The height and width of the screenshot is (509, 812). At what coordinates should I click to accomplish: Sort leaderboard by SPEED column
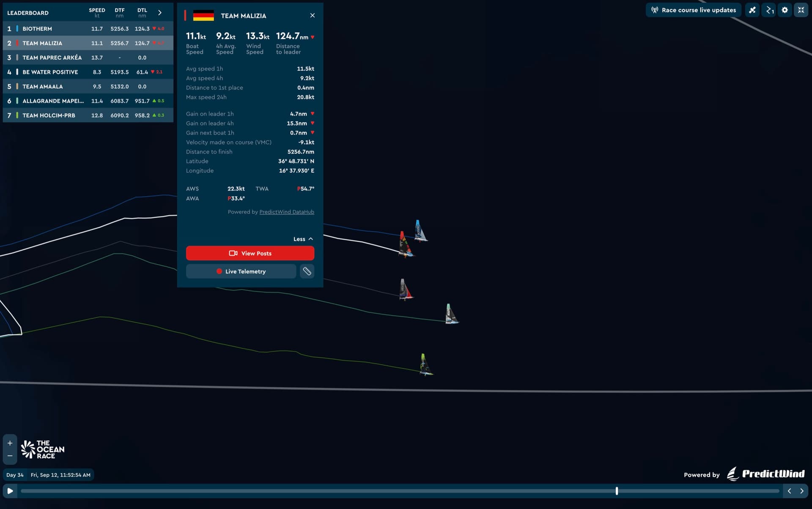click(97, 13)
